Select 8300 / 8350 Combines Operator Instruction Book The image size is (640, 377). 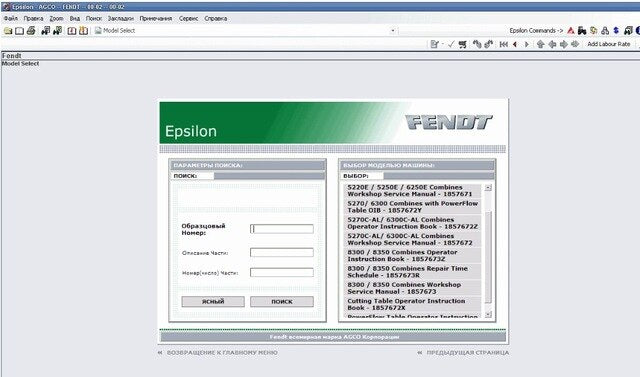point(413,256)
